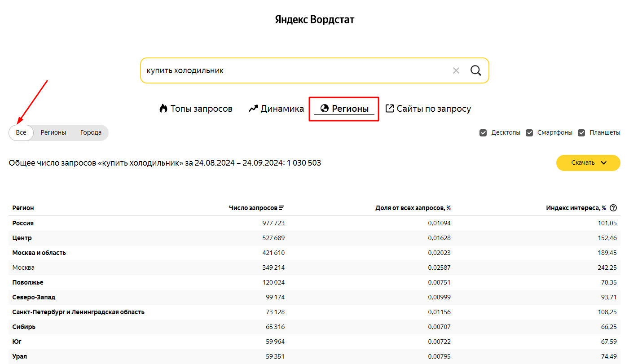This screenshot has width=629, height=364.
Task: Click the magnifying glass search icon
Action: pyautogui.click(x=476, y=70)
